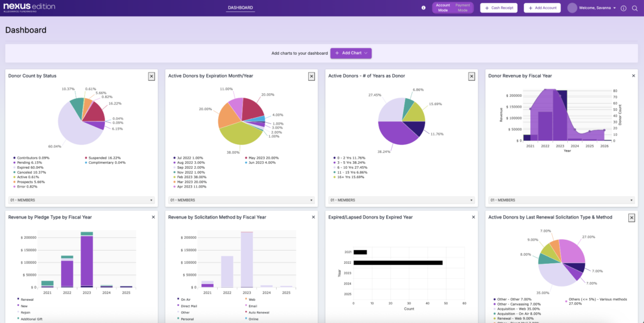Select Account Mode toggle option
This screenshot has height=323, width=644.
tap(443, 8)
